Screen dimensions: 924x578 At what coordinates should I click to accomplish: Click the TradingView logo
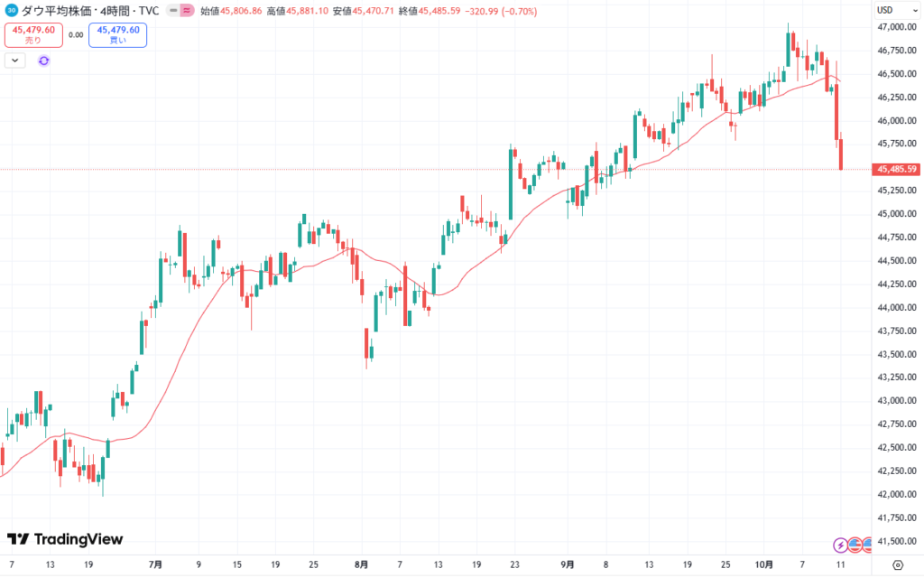[x=64, y=539]
